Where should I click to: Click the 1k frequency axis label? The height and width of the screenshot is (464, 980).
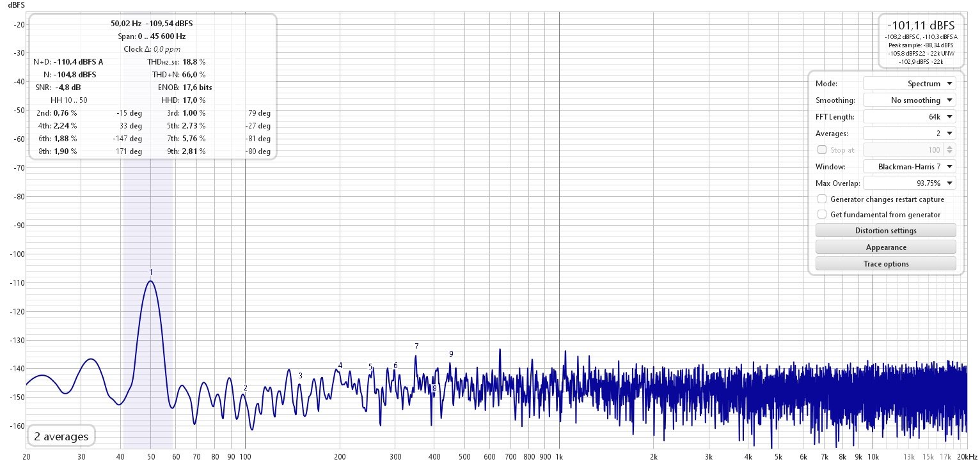pyautogui.click(x=559, y=457)
